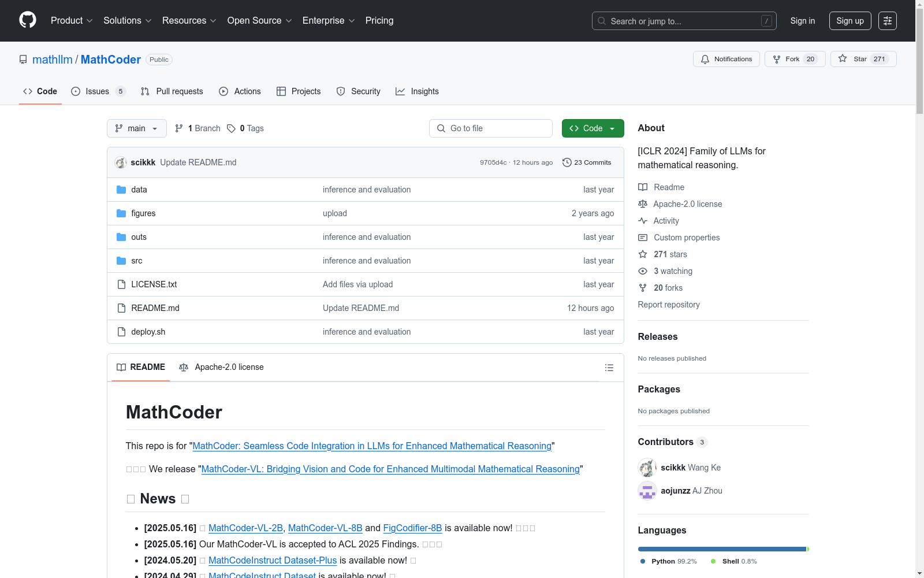This screenshot has width=924, height=578.
Task: Click the figures folder icon
Action: (121, 213)
